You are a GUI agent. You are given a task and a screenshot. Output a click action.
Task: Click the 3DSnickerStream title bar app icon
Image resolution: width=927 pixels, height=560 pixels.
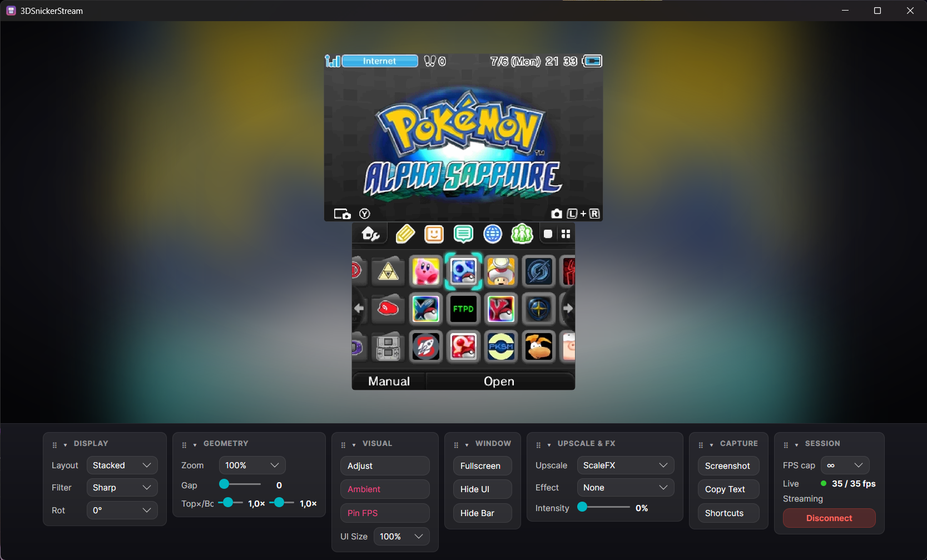point(11,11)
